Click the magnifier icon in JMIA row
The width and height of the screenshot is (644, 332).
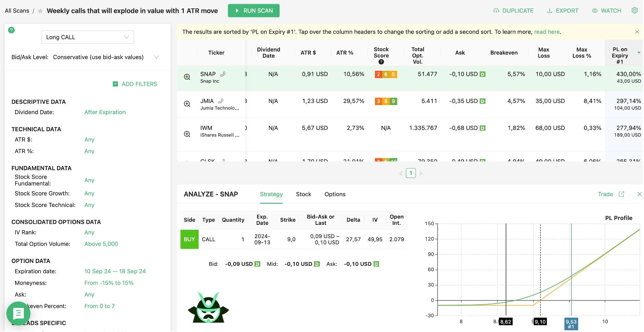[187, 104]
